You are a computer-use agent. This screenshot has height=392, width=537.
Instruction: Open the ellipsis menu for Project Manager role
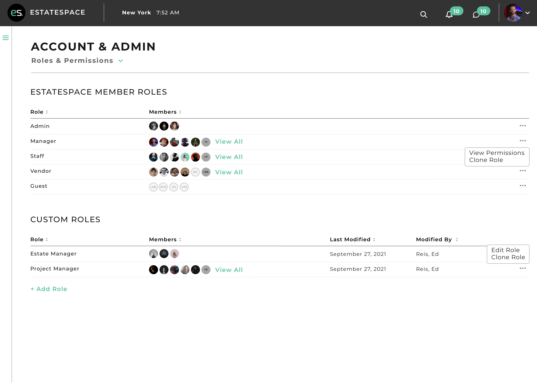(523, 268)
